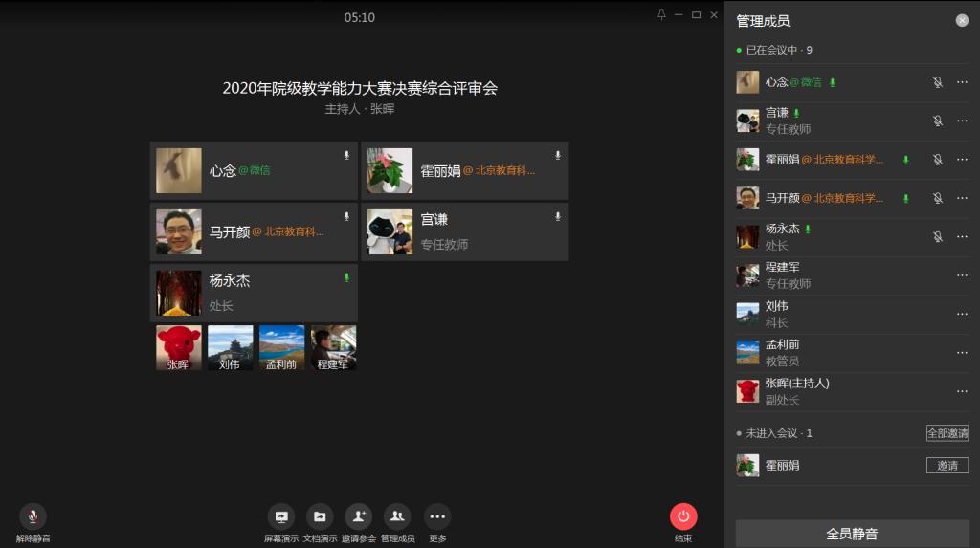Click the pin window icon
Screen dimensions: 980x548
660,14
